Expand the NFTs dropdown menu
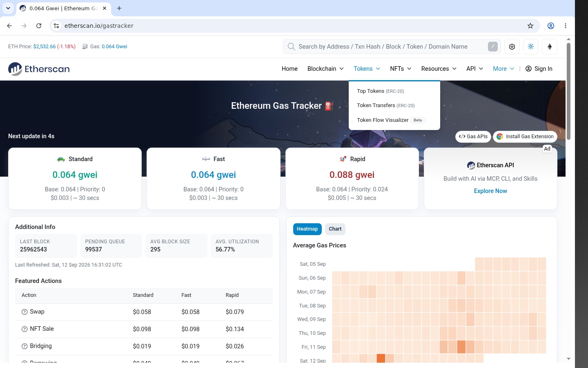Screen dimensions: 588x368 tap(401, 69)
